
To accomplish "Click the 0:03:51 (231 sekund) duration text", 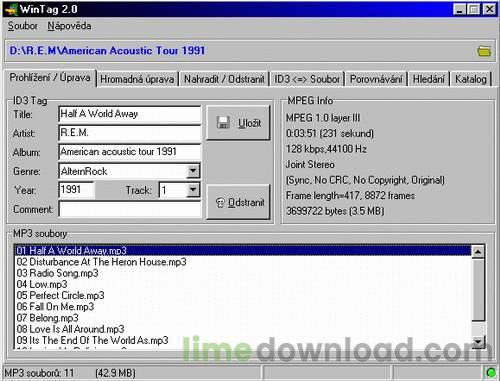I will (330, 133).
